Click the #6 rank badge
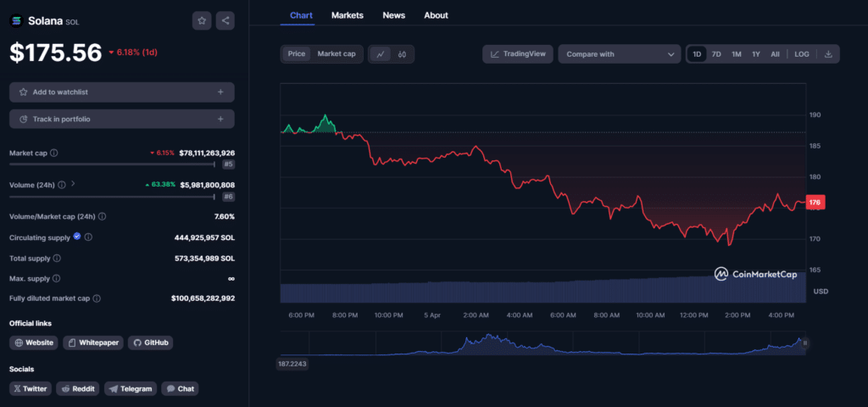 coord(229,197)
